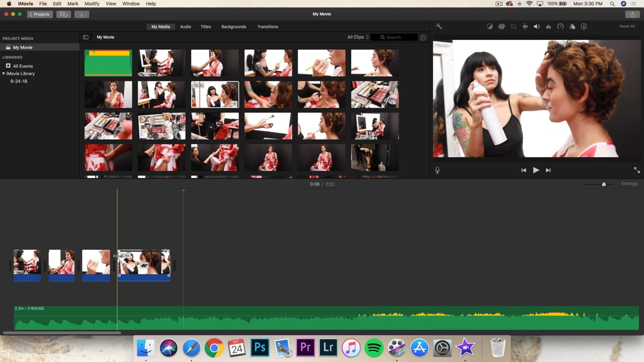Open the clip filter and audio effects tool
The height and width of the screenshot is (362, 644).
coord(572,27)
